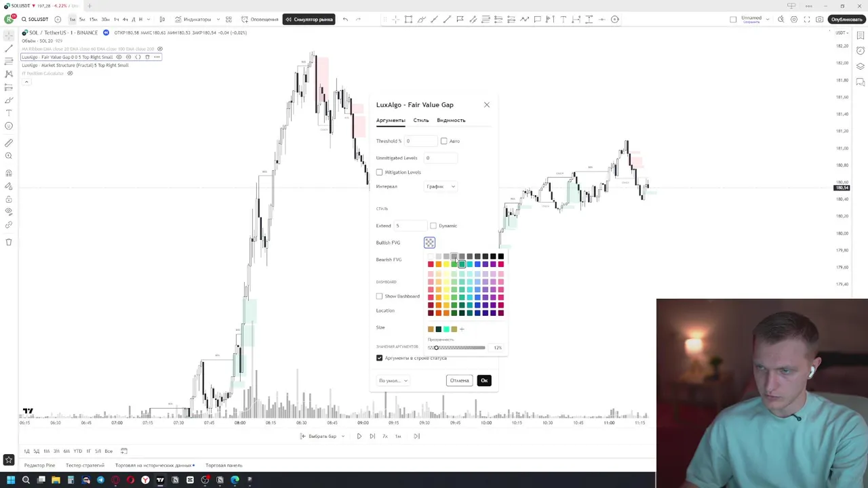Change the 7x replay speed
The width and height of the screenshot is (868, 488).
tap(384, 436)
